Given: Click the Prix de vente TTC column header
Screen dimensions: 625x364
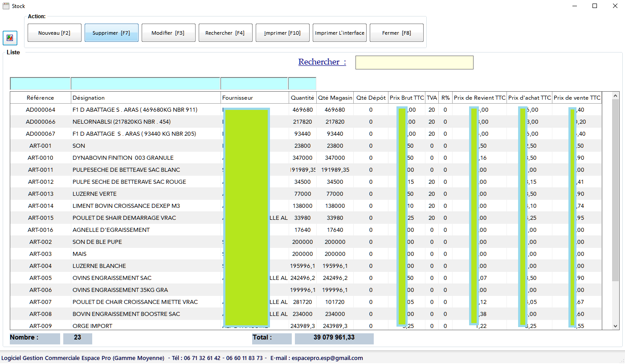Looking at the screenshot, I should (x=577, y=98).
